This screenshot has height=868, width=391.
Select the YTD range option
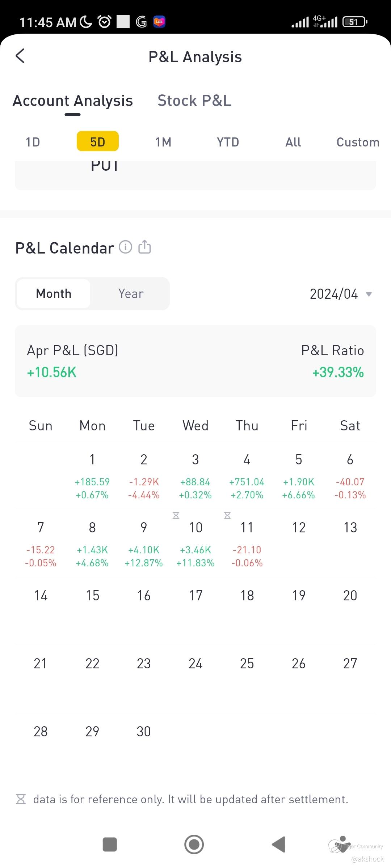click(228, 142)
